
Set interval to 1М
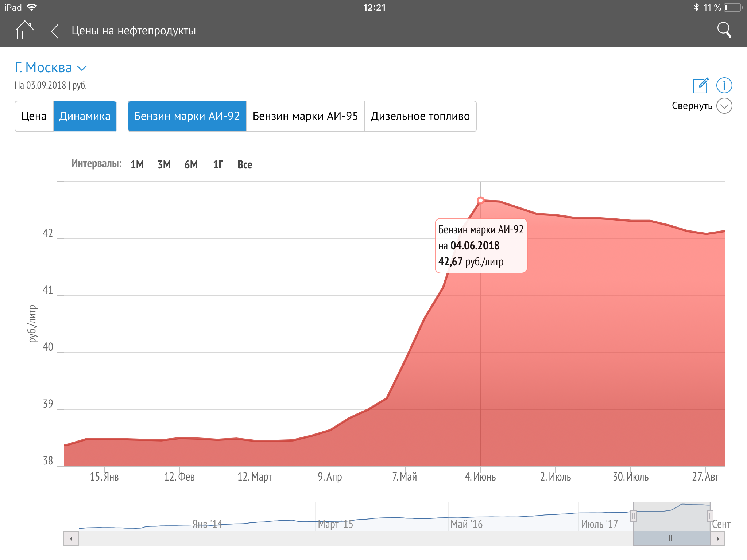pos(137,164)
